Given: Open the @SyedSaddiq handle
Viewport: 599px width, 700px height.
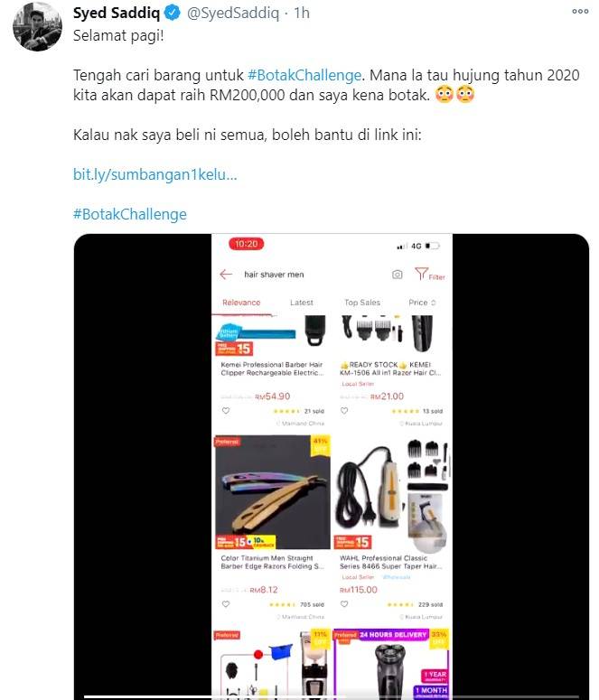Looking at the screenshot, I should pos(233,14).
